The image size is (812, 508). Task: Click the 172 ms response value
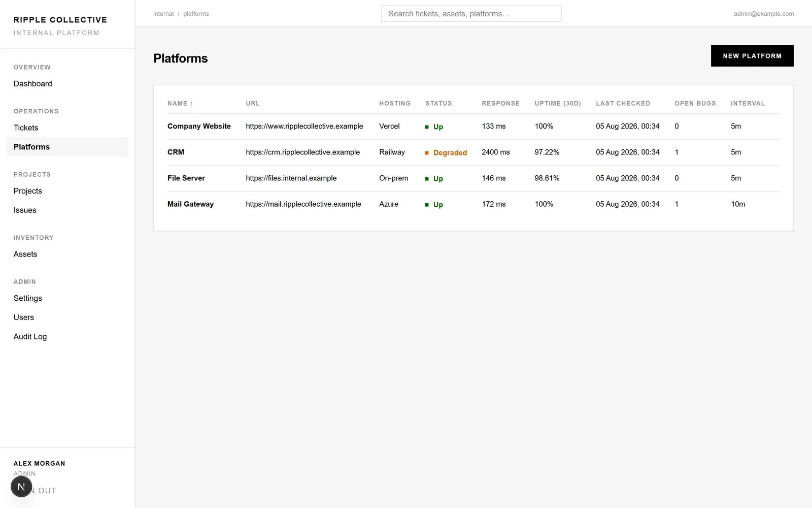point(494,204)
